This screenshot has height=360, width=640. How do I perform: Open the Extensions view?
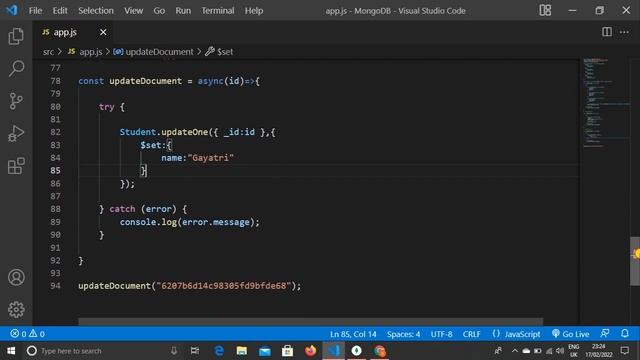click(x=16, y=166)
